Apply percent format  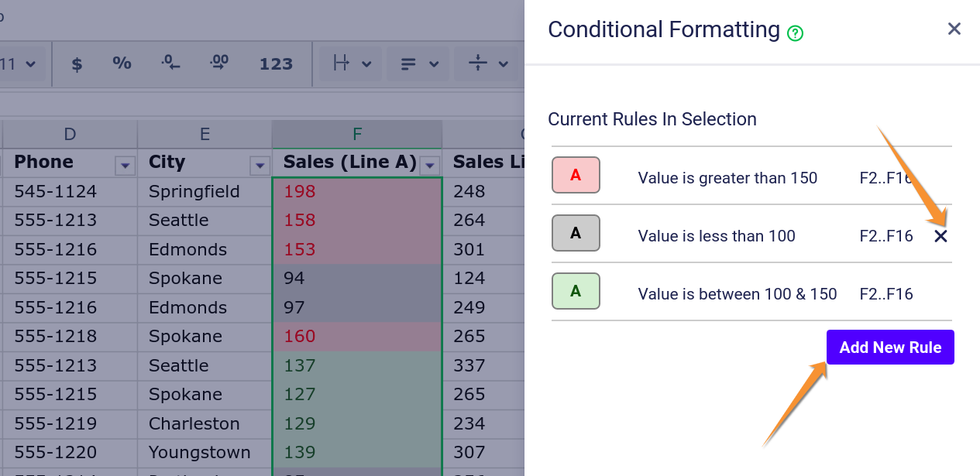121,64
